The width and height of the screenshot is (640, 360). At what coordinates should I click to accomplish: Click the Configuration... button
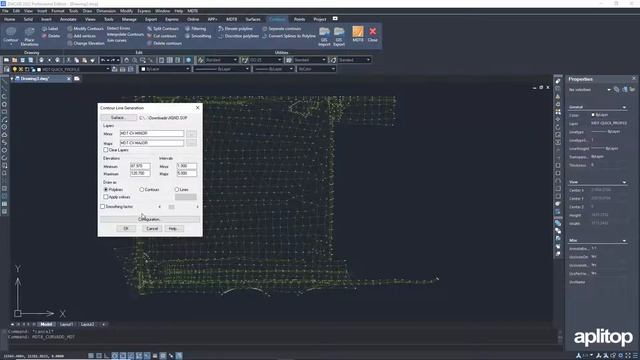click(150, 219)
